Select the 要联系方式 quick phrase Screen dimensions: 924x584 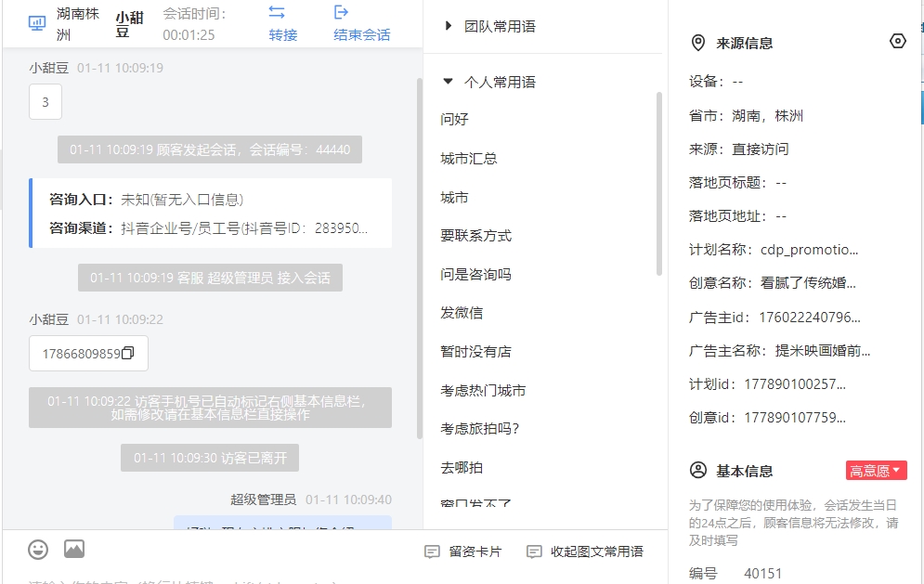click(475, 236)
